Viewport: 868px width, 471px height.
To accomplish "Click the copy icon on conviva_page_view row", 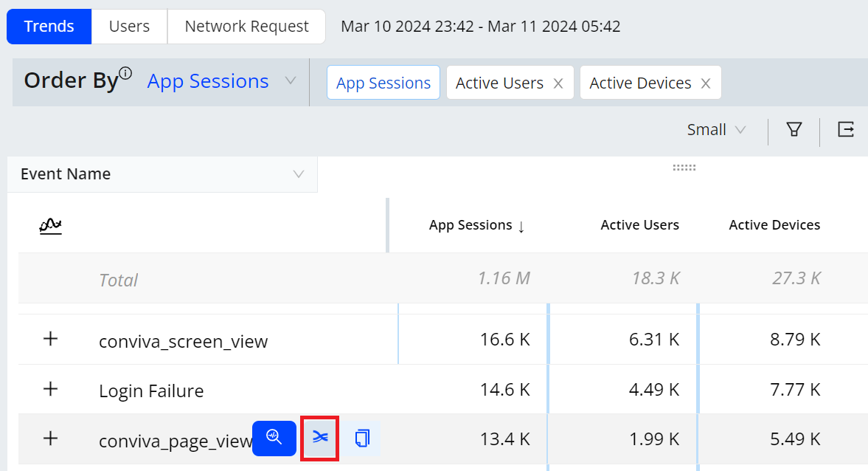I will tap(361, 438).
